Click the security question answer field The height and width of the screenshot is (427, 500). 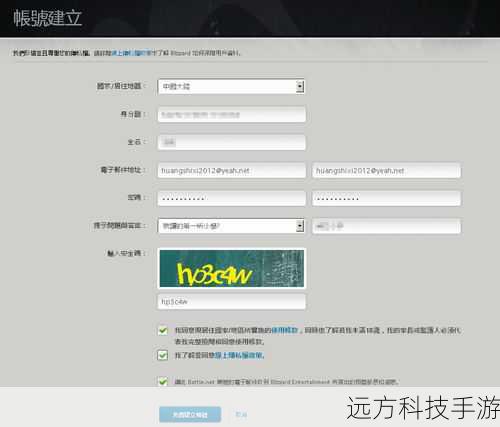click(386, 226)
